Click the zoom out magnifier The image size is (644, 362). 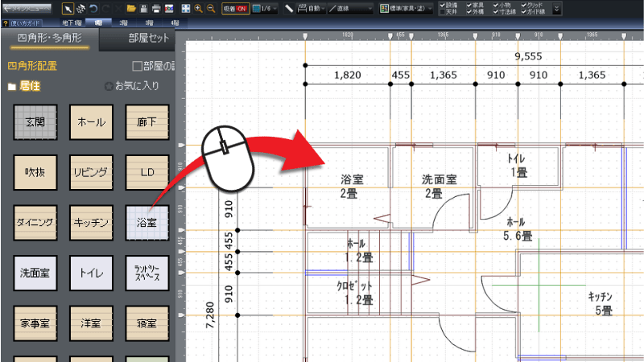pos(211,8)
